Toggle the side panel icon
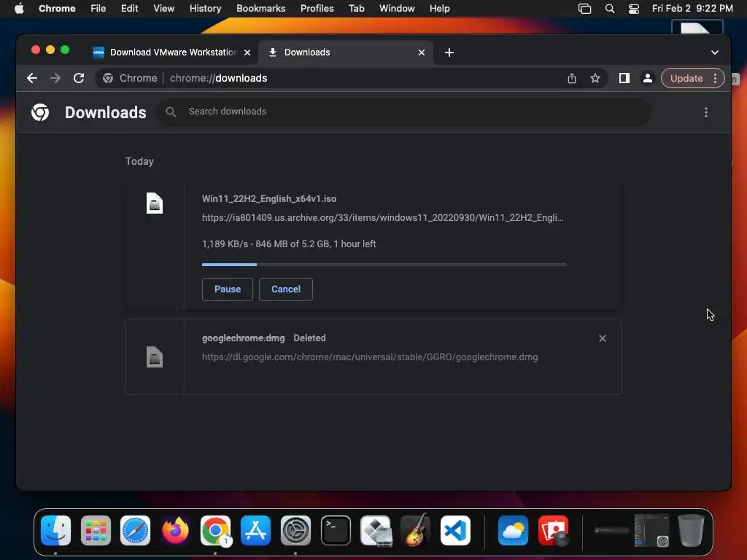The width and height of the screenshot is (747, 560). [x=624, y=78]
